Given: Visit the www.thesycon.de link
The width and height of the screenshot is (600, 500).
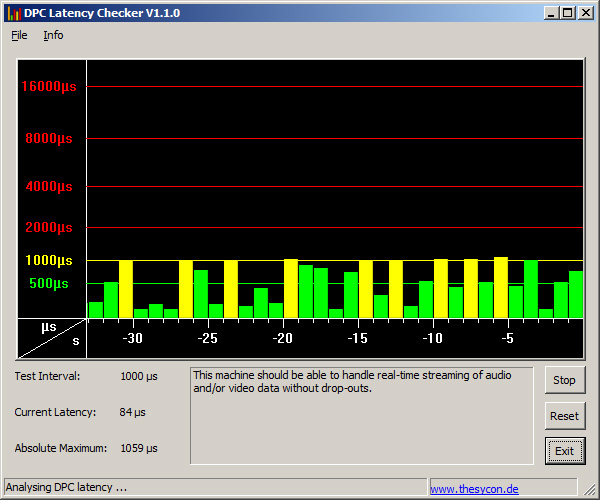Looking at the screenshot, I should 474,489.
